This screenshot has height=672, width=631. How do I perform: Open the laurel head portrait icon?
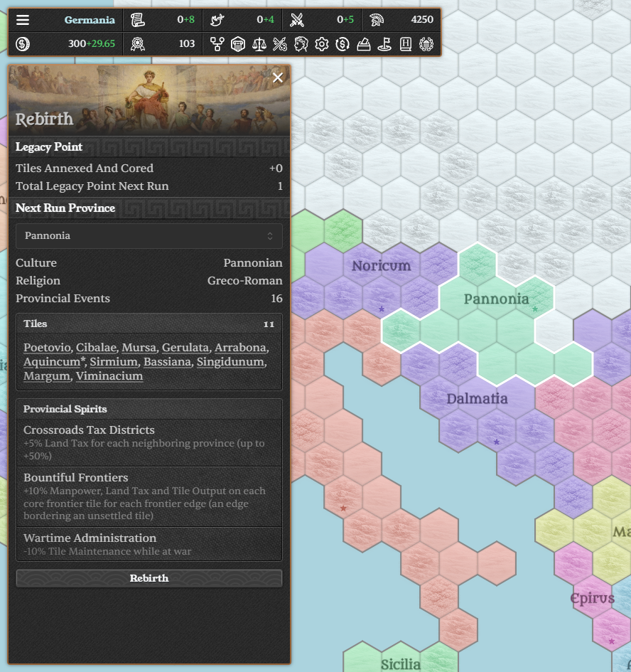click(301, 44)
